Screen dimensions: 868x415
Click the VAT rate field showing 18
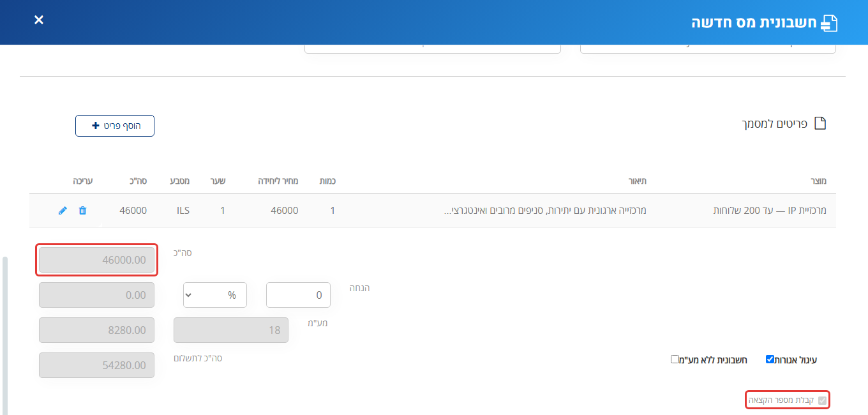coord(231,330)
